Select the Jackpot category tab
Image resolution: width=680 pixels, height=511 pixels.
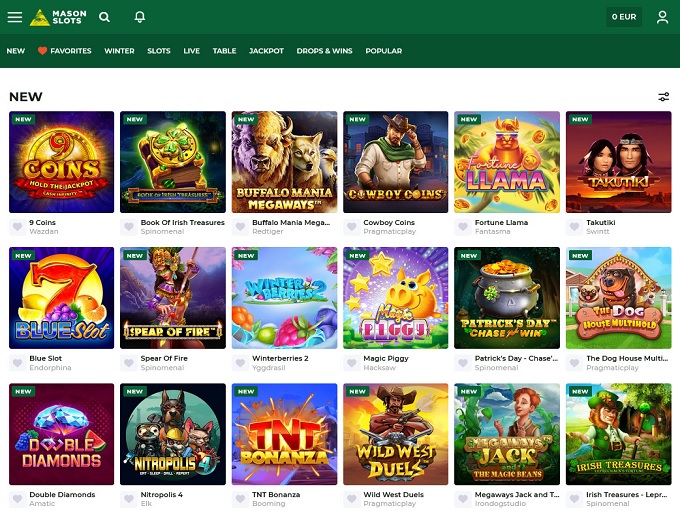coord(266,51)
